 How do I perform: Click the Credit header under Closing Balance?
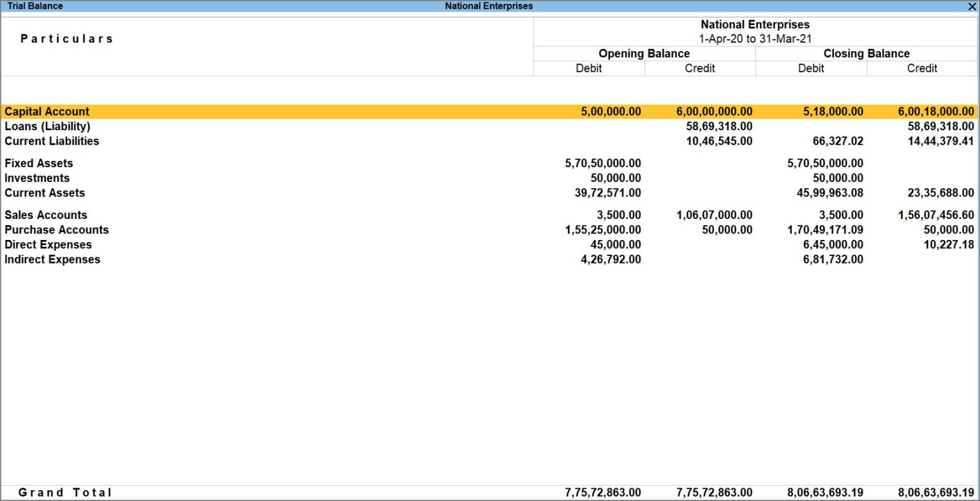coord(922,68)
